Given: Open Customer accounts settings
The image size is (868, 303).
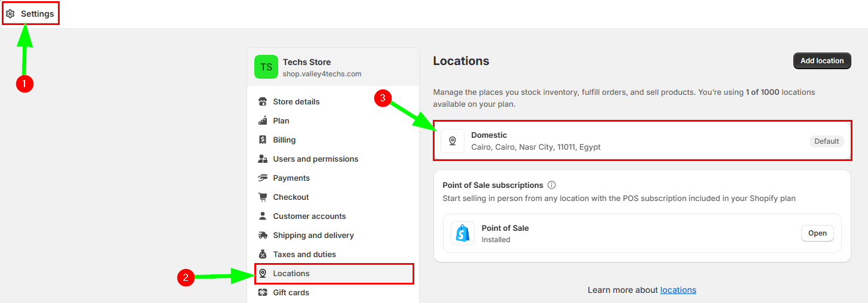Looking at the screenshot, I should coord(309,217).
